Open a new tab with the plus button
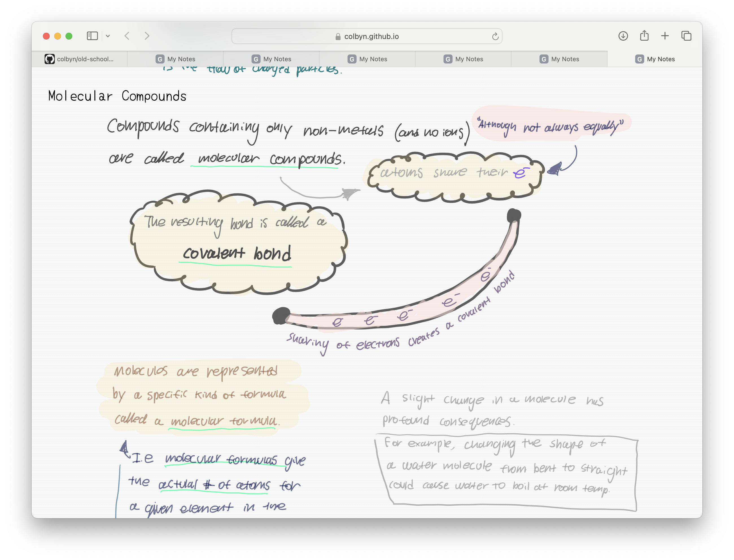This screenshot has height=560, width=734. pyautogui.click(x=665, y=36)
